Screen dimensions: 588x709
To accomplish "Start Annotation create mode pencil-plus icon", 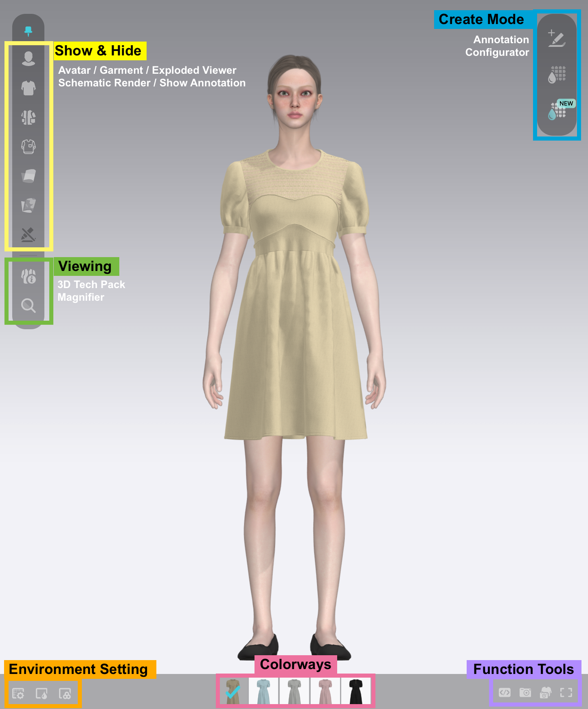I will click(x=557, y=38).
